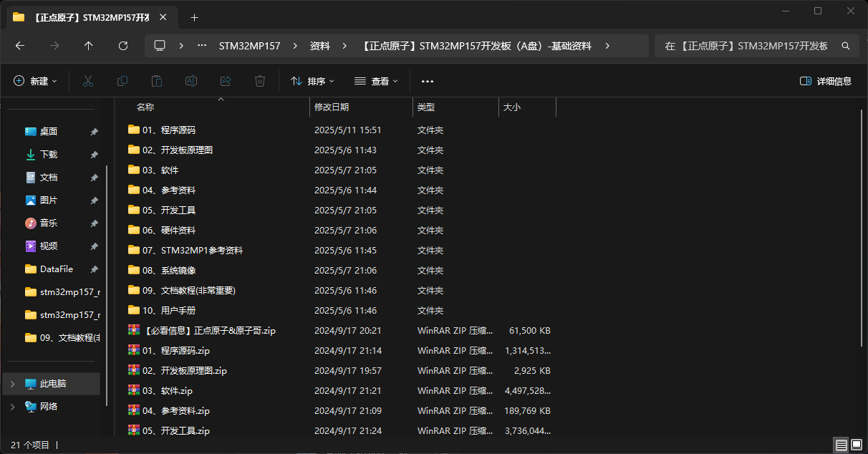Toggle the 详细信息 details pane

[826, 81]
